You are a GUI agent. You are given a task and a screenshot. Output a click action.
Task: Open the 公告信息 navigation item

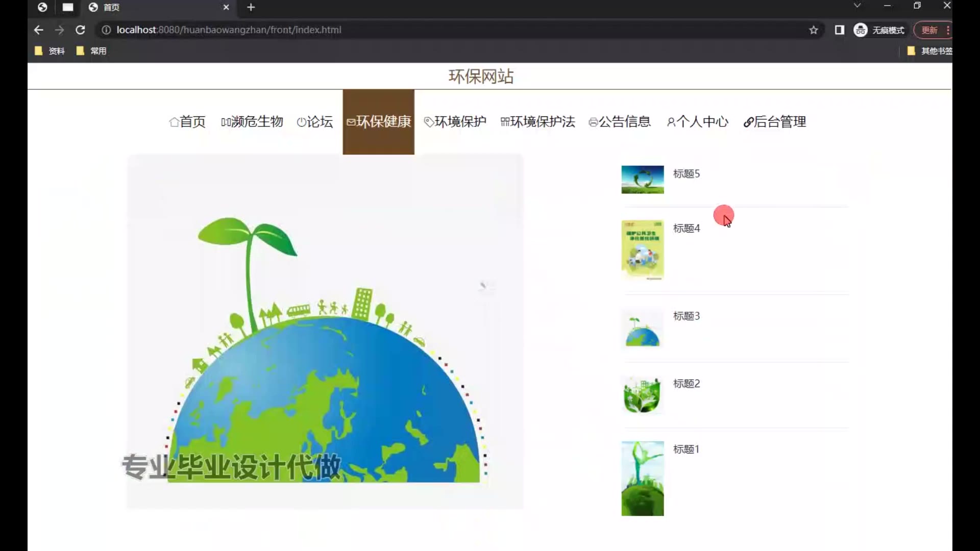click(620, 122)
